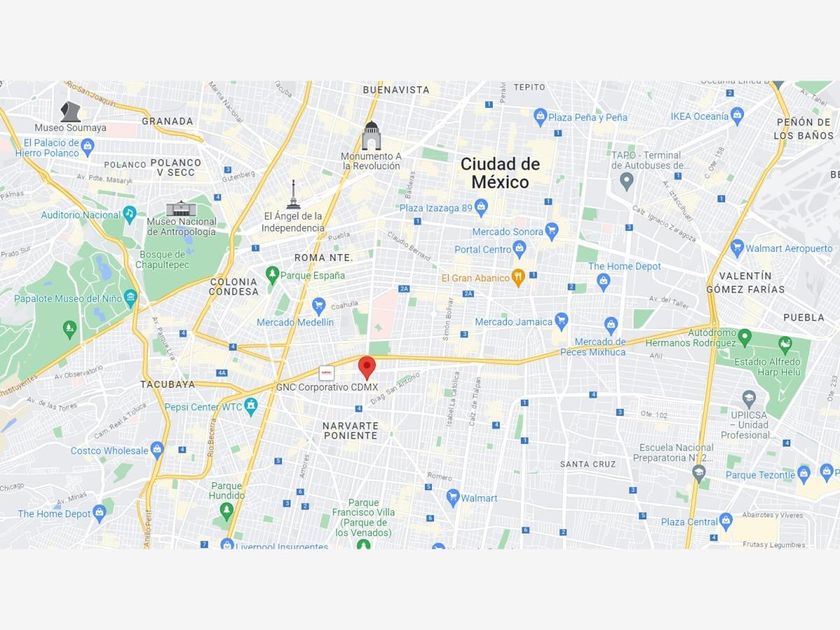Select the Mercado Jamaica label
This screenshot has width=840, height=630.
[514, 322]
